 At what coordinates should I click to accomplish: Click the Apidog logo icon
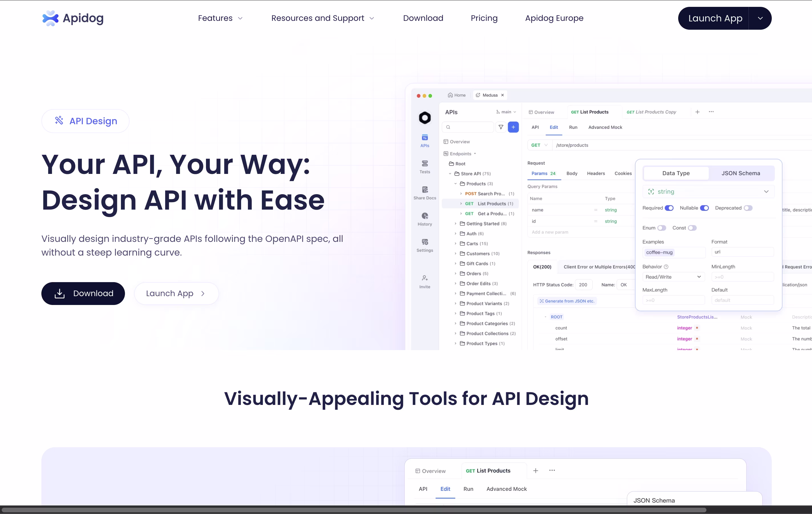[x=51, y=18]
